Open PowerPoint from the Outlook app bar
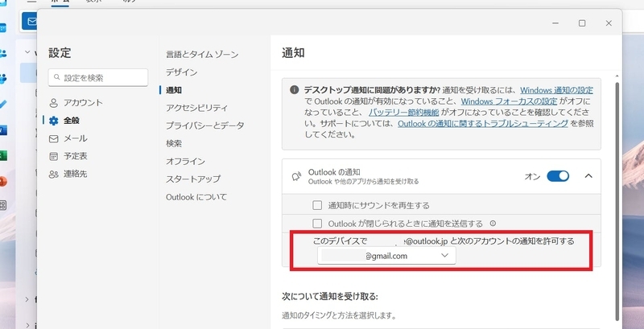 pos(3,181)
